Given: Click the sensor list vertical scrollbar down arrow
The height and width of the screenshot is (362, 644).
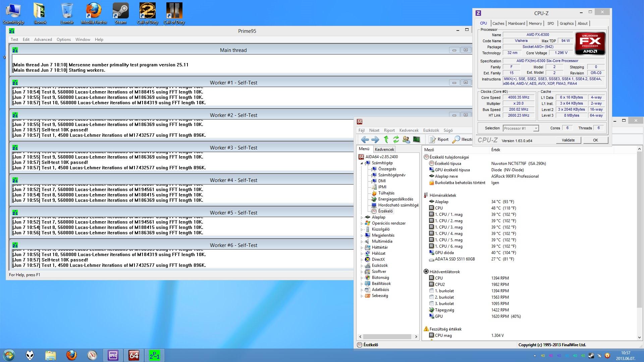Looking at the screenshot, I should tap(639, 338).
